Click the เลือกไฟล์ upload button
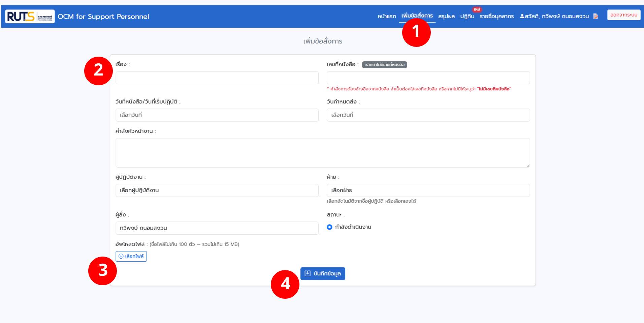The height and width of the screenshot is (323, 644). click(x=131, y=256)
